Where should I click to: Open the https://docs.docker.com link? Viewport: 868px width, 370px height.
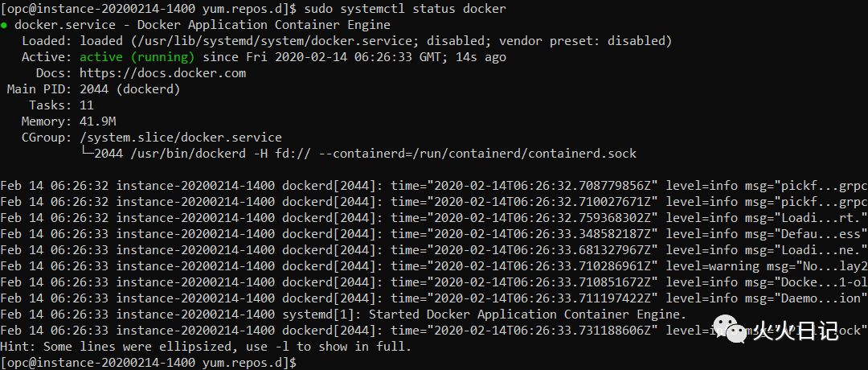(x=162, y=73)
